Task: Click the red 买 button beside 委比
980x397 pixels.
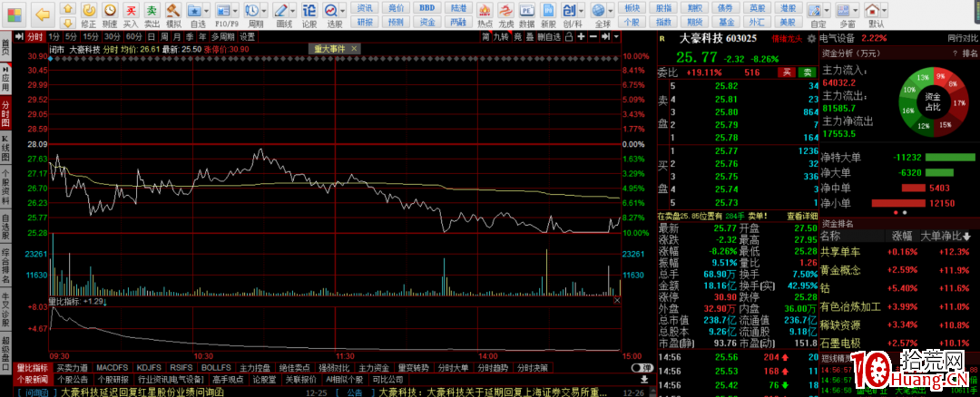Action: click(x=788, y=73)
